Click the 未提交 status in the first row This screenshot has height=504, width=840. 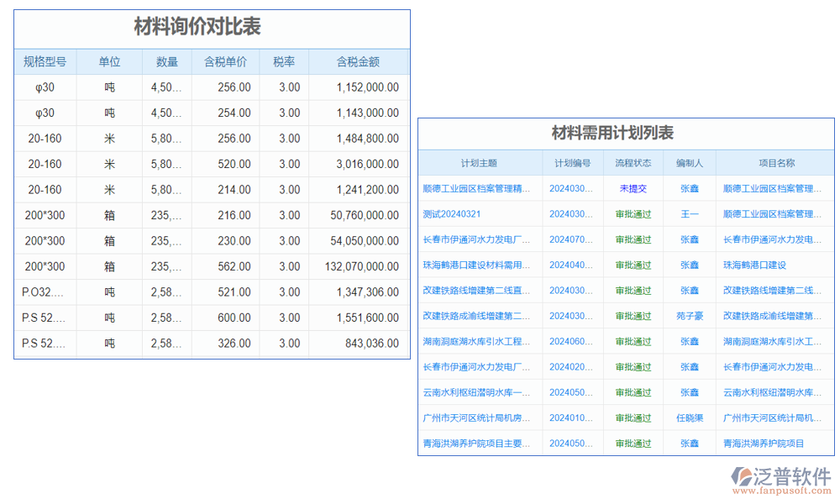(x=633, y=189)
